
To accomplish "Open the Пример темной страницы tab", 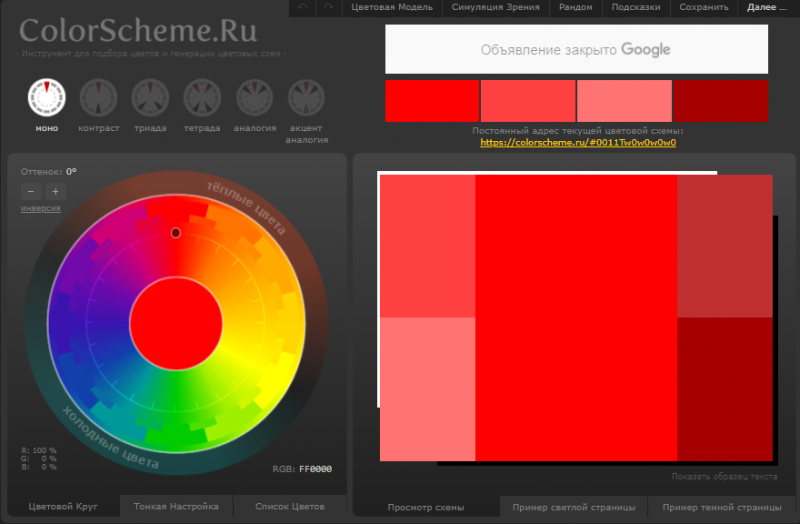I will (x=721, y=507).
